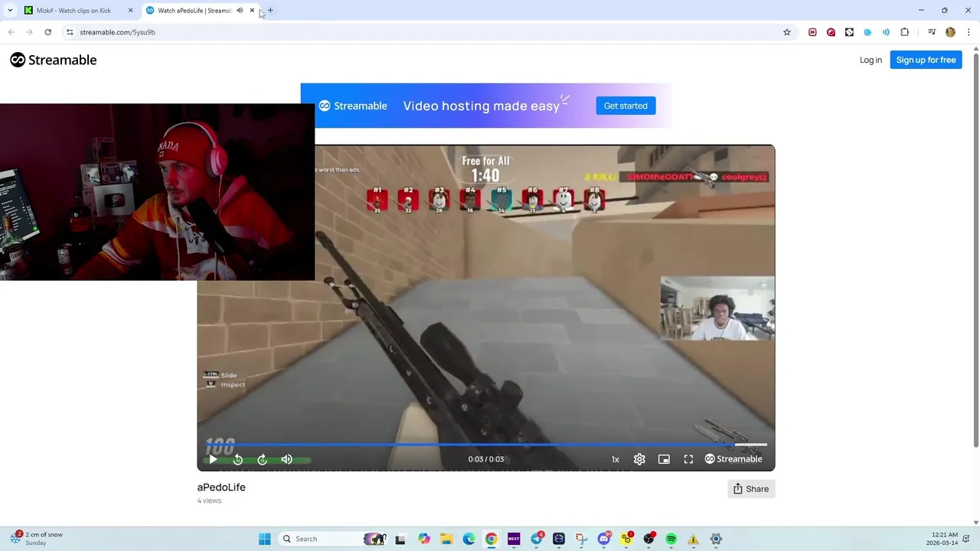Open the Chrome profile avatar

point(950,32)
